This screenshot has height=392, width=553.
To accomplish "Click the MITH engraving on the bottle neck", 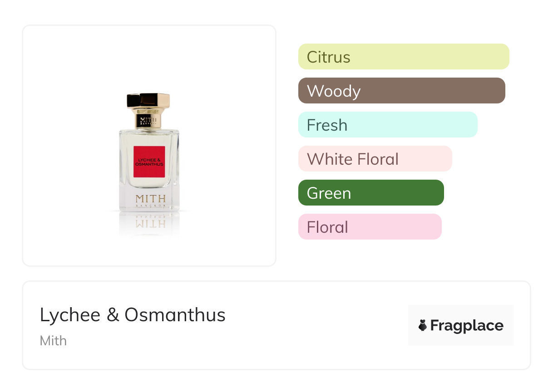I will pos(148,120).
